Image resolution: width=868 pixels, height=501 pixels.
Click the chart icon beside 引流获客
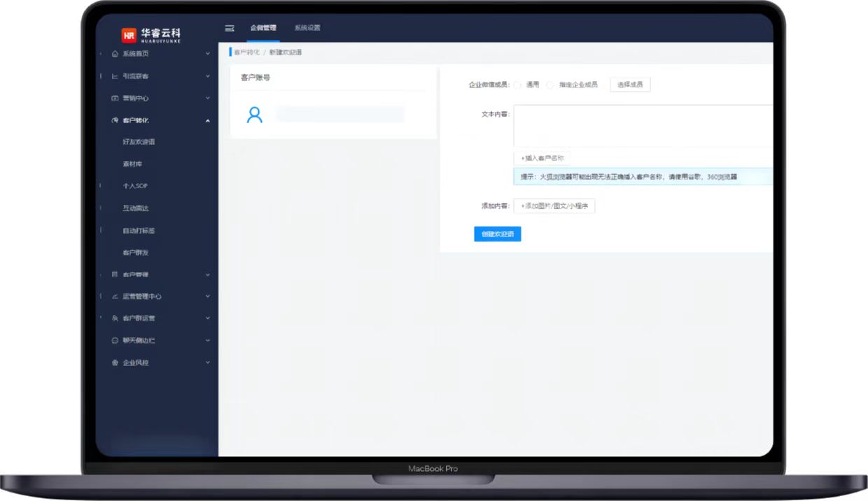115,76
